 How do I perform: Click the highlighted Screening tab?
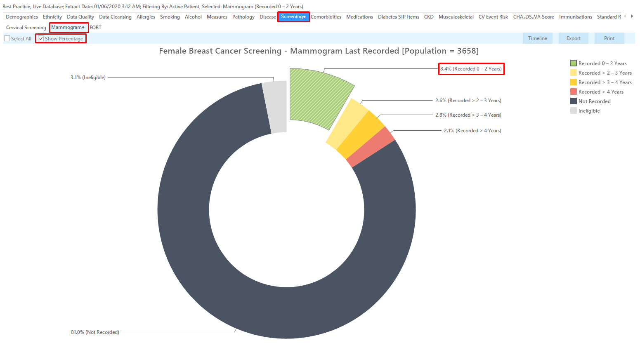click(293, 17)
